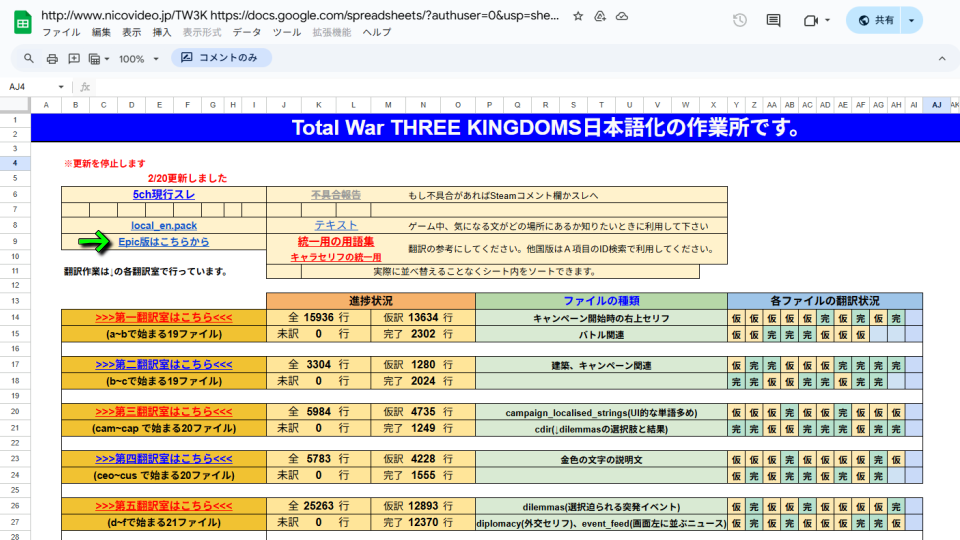Open the comments panel icon
This screenshot has height=540, width=960.
coord(773,20)
